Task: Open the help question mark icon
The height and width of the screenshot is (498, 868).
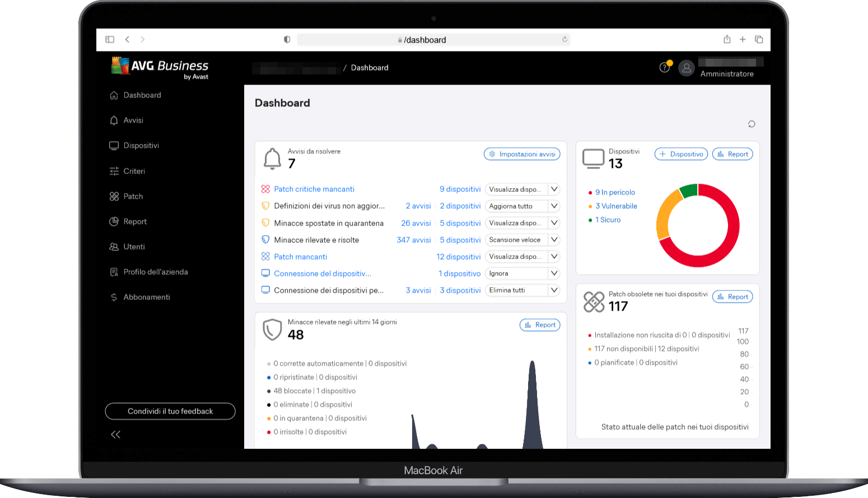Action: (664, 68)
